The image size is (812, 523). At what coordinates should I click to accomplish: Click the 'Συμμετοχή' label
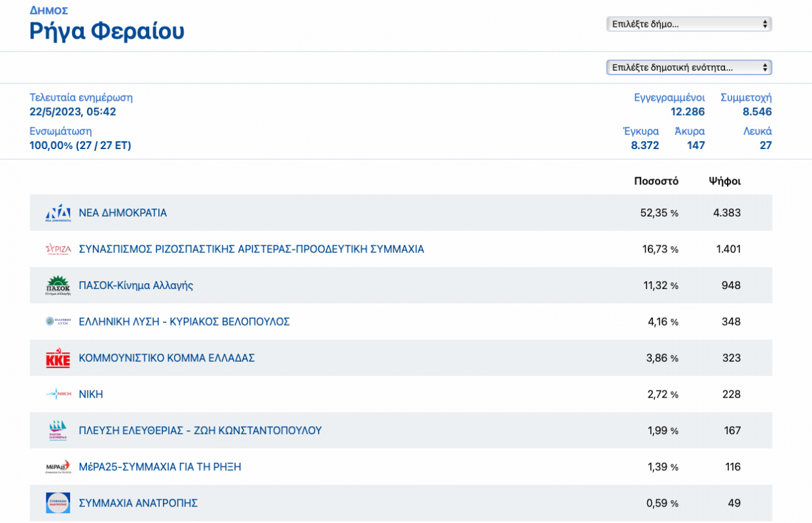click(746, 97)
